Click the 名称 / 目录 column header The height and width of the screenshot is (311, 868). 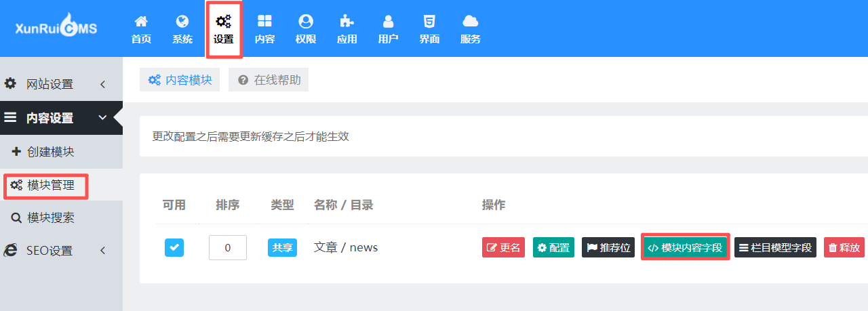344,205
